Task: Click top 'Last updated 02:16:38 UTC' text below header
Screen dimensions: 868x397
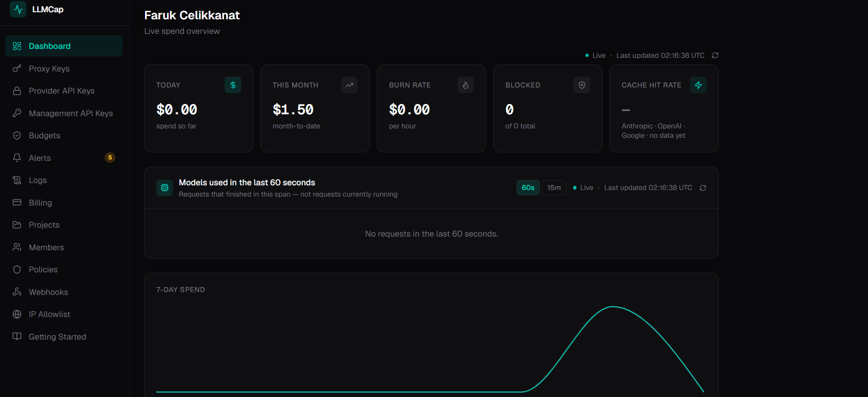Action: [660, 56]
